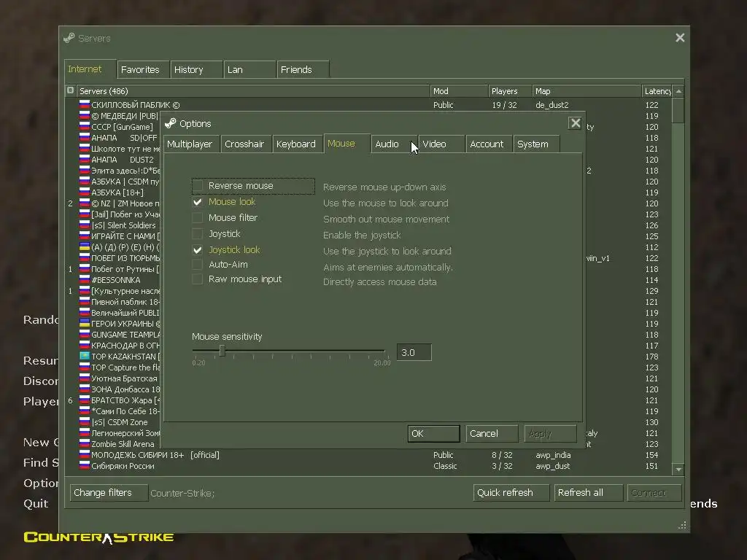The height and width of the screenshot is (560, 747).
Task: Click Quit in the main menu
Action: [36, 503]
